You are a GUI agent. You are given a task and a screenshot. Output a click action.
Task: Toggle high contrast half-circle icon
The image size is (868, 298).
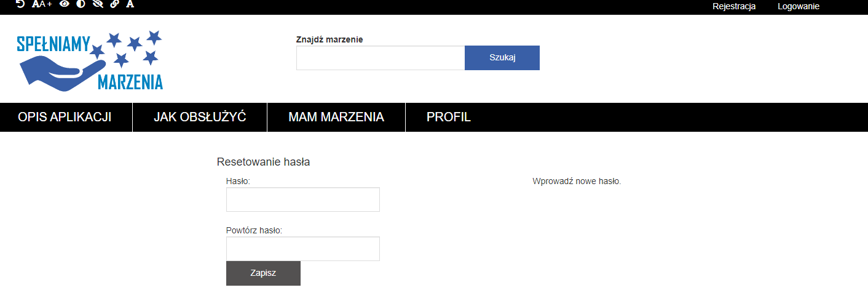click(x=81, y=4)
